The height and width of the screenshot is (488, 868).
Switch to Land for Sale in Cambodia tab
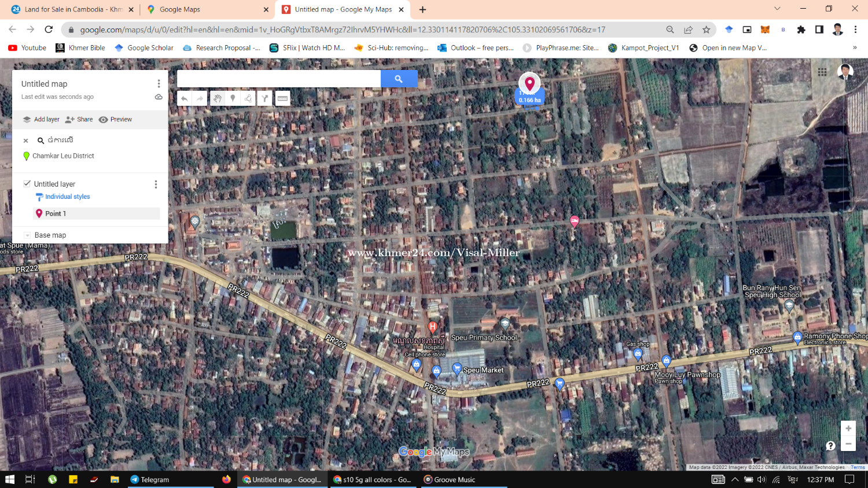point(72,9)
